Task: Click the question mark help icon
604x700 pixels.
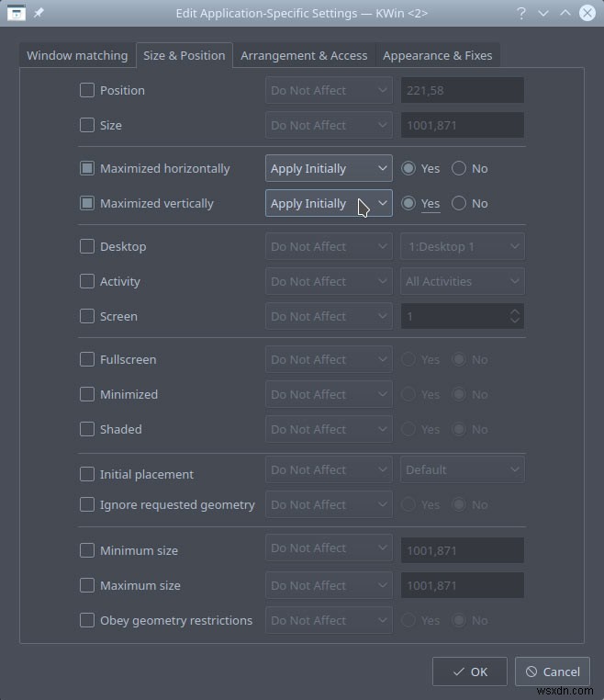Action: point(521,14)
